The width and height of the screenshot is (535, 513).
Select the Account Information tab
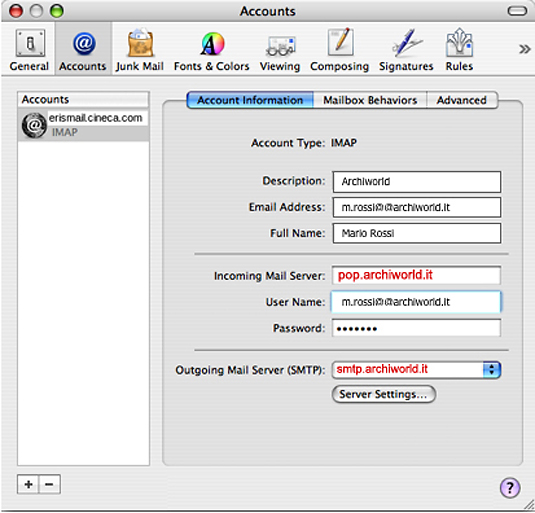250,100
